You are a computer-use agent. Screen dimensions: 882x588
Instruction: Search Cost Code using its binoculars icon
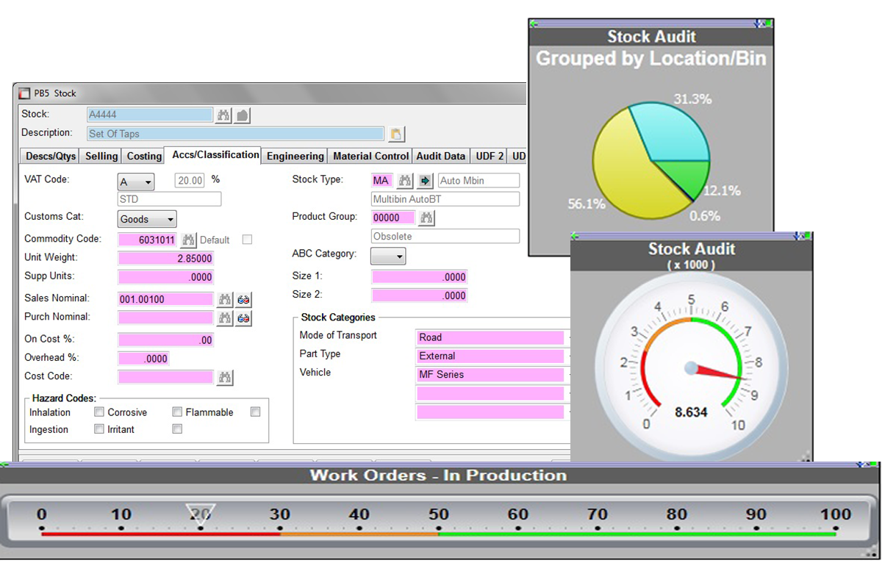point(225,377)
